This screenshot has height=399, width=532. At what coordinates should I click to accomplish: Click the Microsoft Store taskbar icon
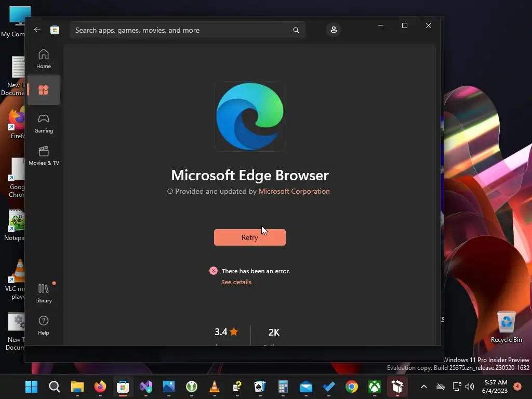[x=123, y=387]
